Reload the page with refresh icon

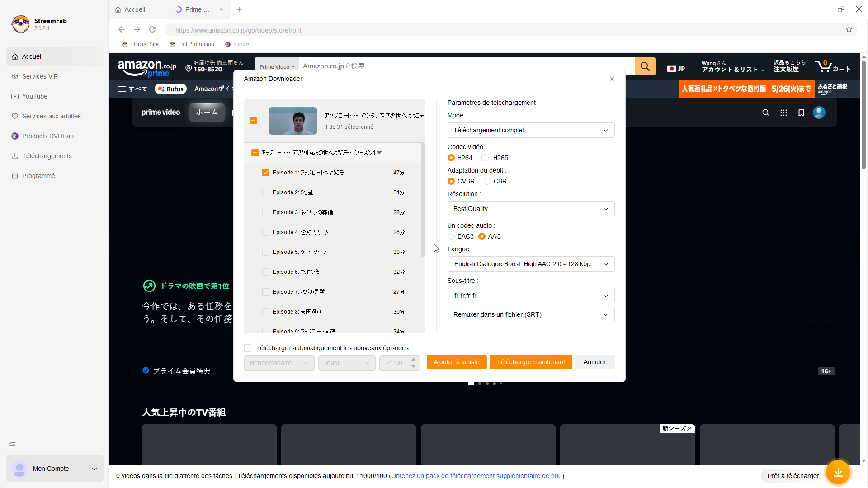(x=152, y=29)
